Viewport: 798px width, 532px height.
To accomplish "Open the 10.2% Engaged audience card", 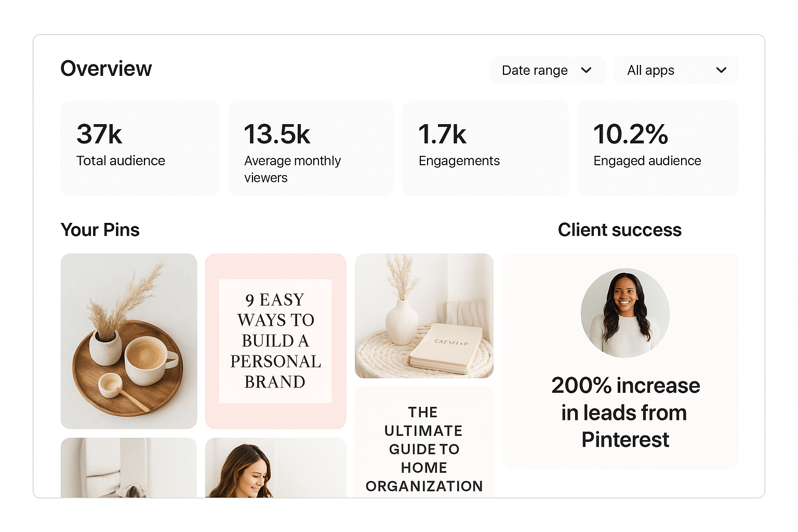I will point(658,148).
